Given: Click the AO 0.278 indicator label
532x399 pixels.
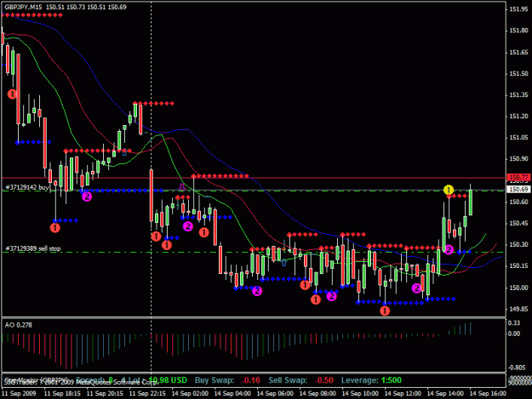Looking at the screenshot, I should 19,325.
